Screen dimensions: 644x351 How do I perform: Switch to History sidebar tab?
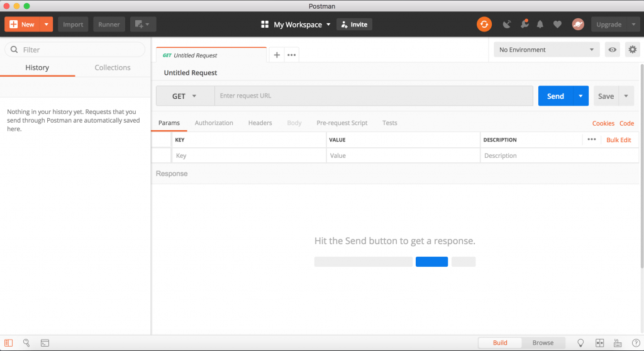(x=37, y=67)
